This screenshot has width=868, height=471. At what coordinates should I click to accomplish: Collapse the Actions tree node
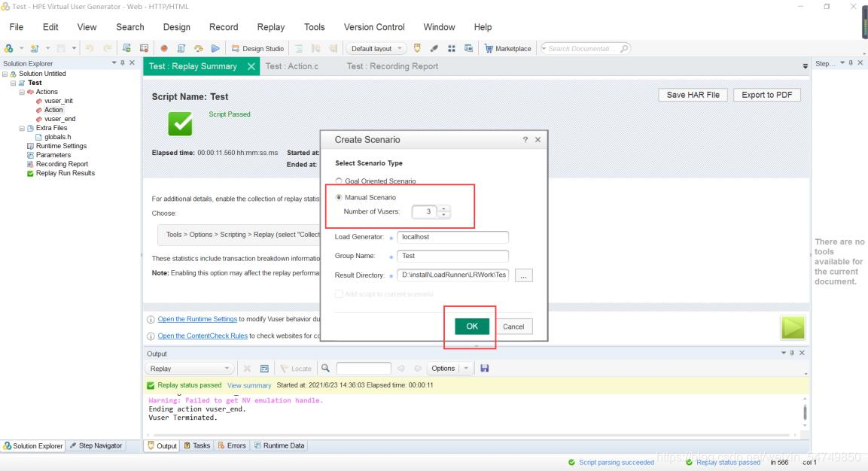23,92
